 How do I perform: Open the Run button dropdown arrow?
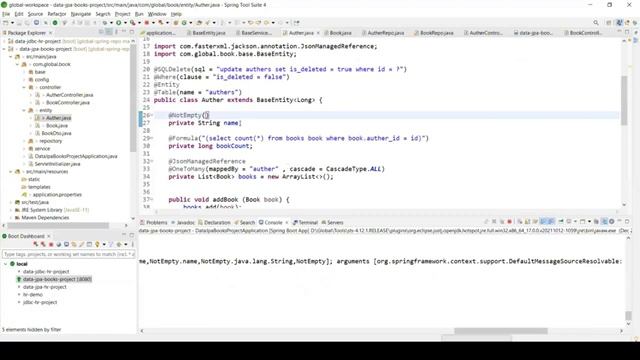tap(125, 23)
